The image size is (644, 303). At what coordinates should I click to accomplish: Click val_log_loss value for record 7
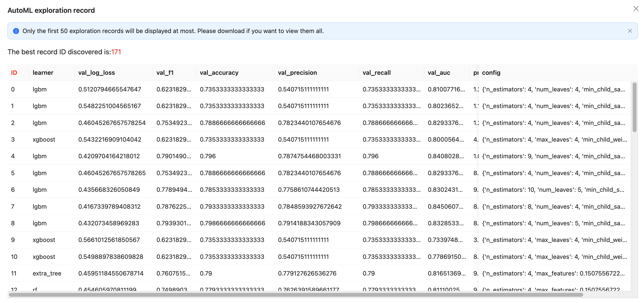pos(109,207)
